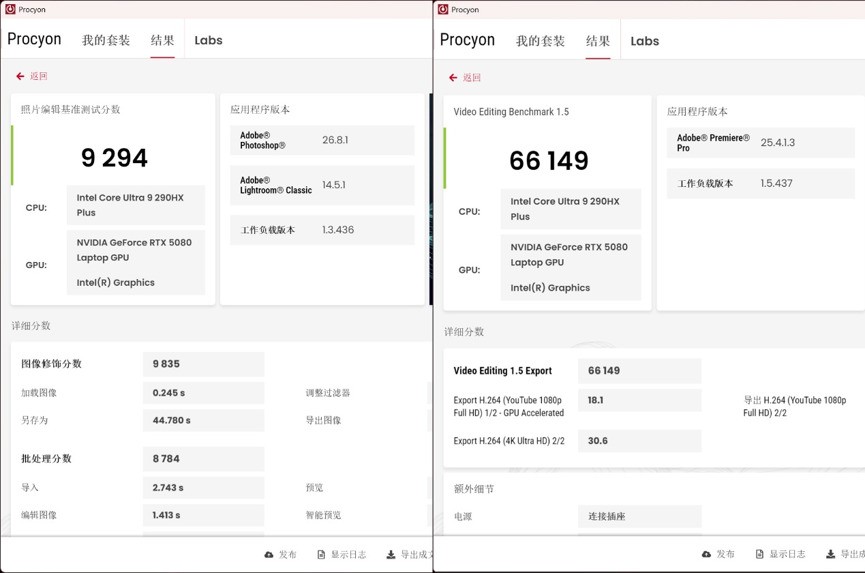Click 详细分数 heading in left window
Screen dimensions: 865x573
[x=31, y=326]
